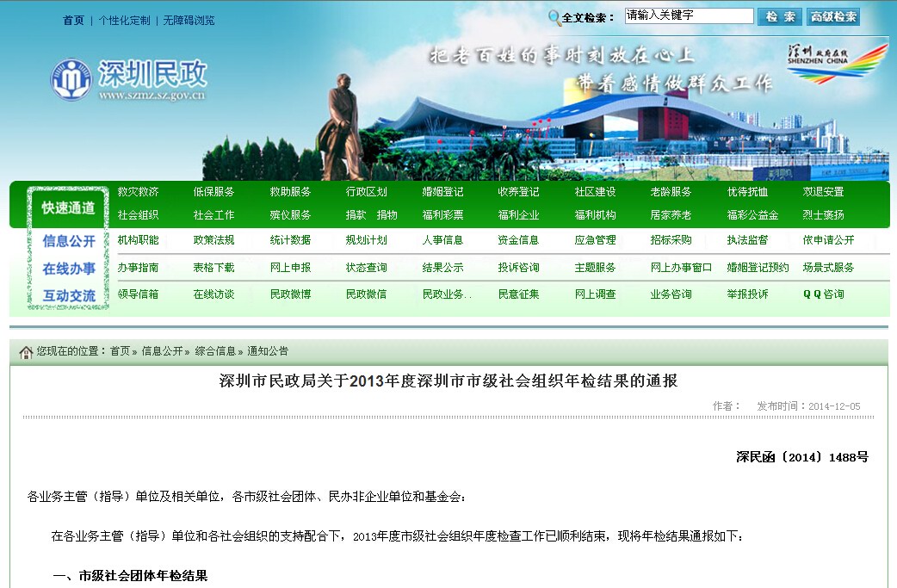The width and height of the screenshot is (897, 588).
Task: Select the 快速通道 side tab
Action: tap(68, 207)
